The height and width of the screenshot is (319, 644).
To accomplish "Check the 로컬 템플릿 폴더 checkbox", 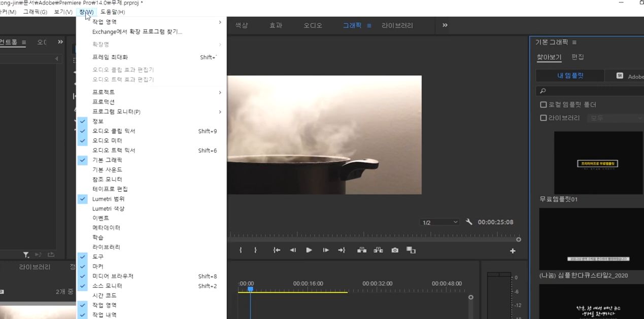I will (x=544, y=104).
